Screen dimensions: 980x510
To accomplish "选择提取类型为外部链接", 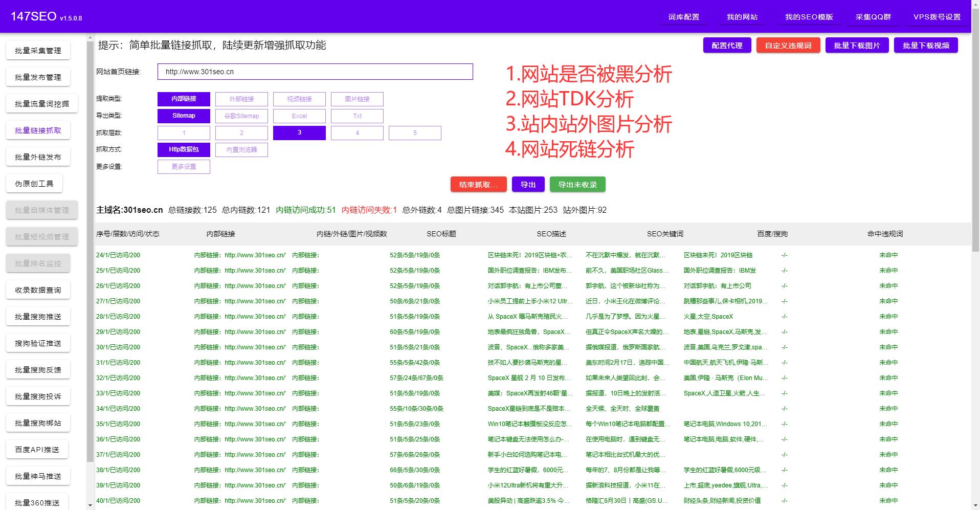I will 241,99.
